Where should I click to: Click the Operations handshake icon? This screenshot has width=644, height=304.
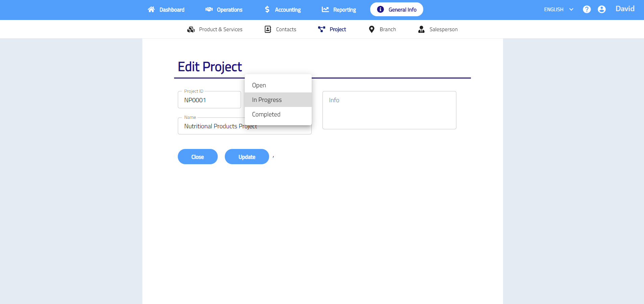[209, 9]
